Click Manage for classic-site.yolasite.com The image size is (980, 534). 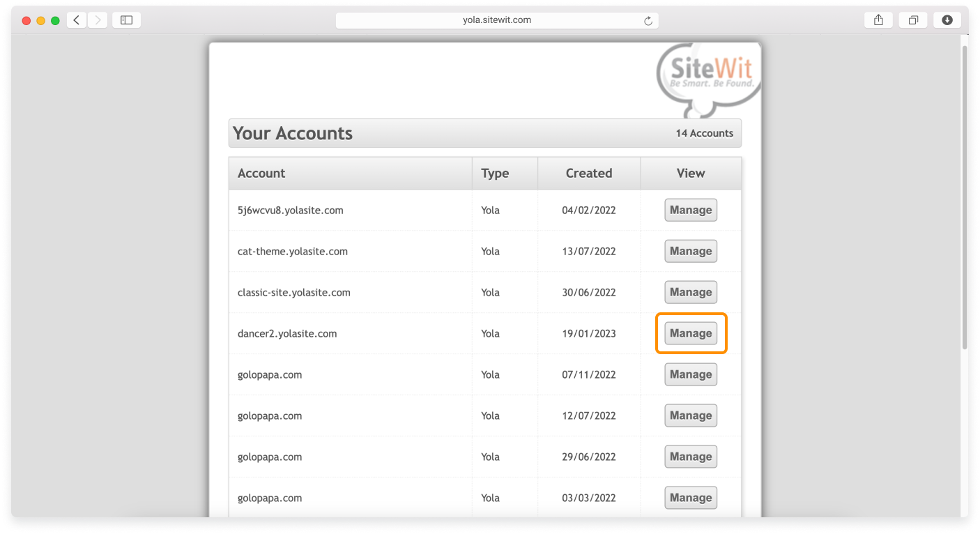(691, 292)
